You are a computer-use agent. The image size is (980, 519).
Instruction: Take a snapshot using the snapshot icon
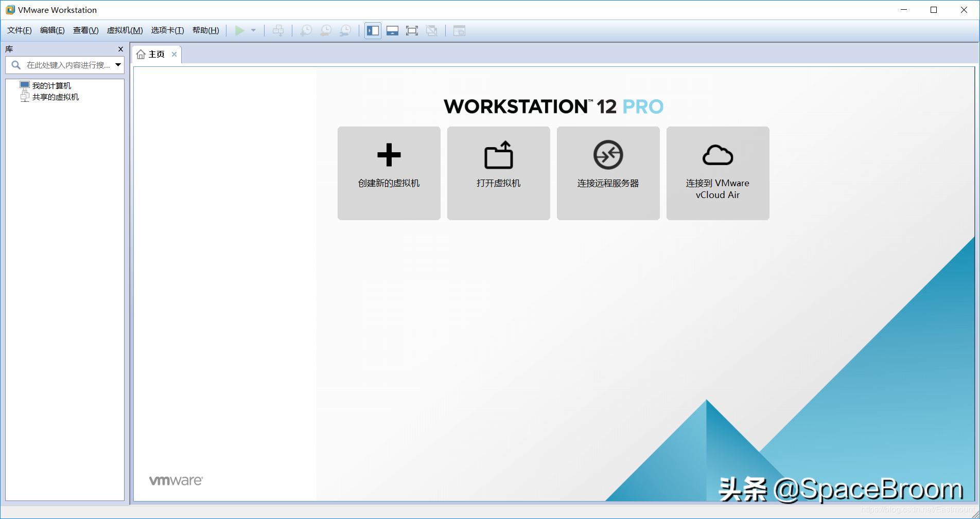(x=306, y=30)
